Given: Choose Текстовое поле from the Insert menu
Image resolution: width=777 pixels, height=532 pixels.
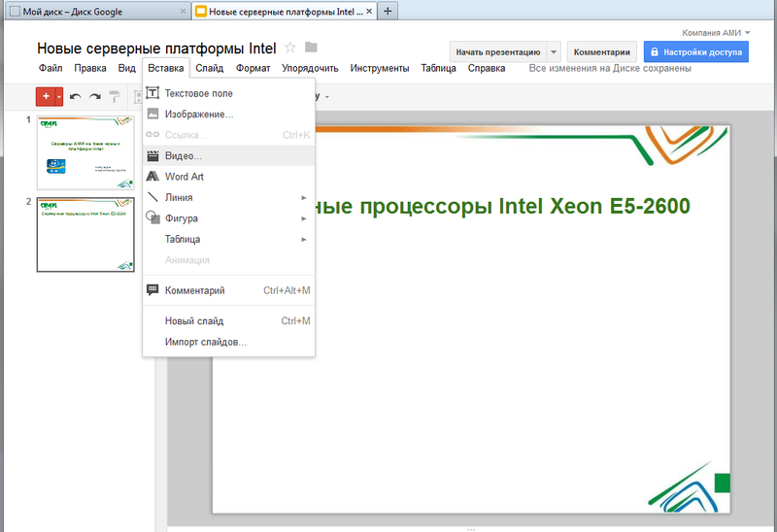Looking at the screenshot, I should (x=228, y=93).
